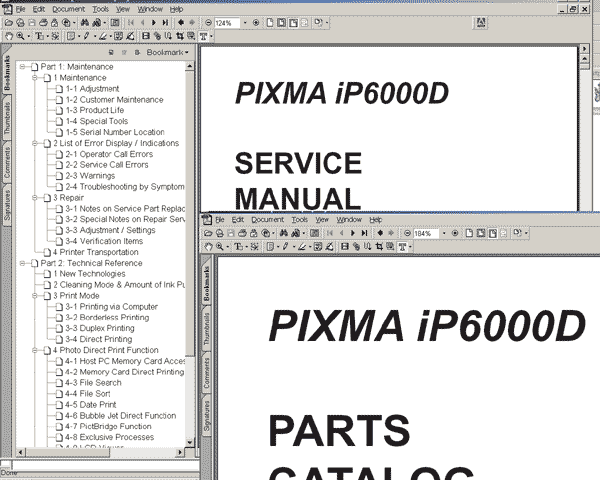The height and width of the screenshot is (480, 600).
Task: Click Open icon in Parts Catalog window
Action: click(208, 233)
